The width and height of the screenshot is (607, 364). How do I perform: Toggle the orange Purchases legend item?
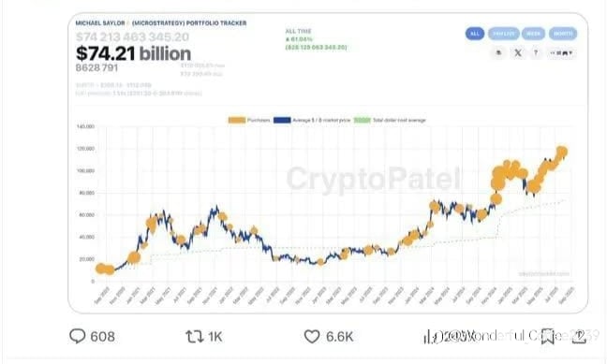tap(250, 121)
